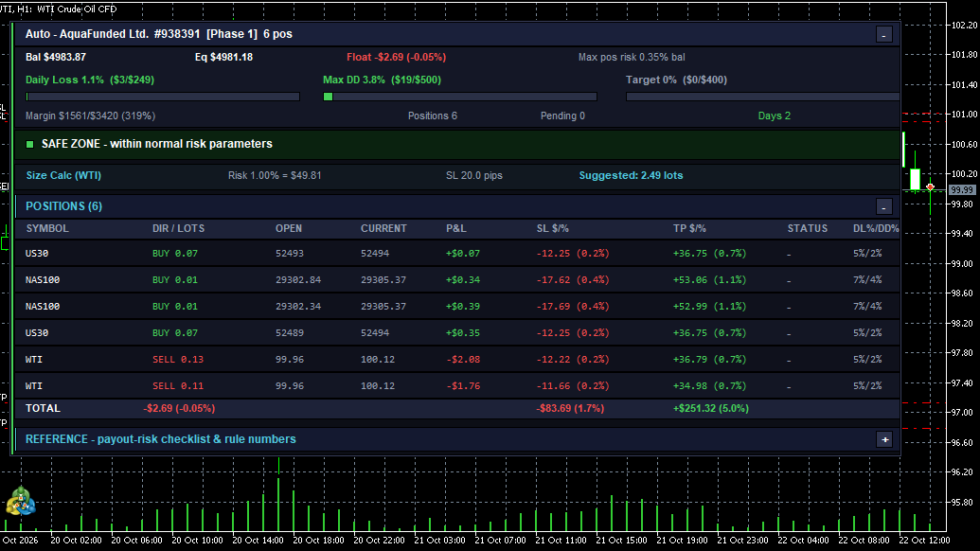Screen dimensions: 980x551
Task: Expand the REFERENCE checklist section
Action: pyautogui.click(x=884, y=440)
